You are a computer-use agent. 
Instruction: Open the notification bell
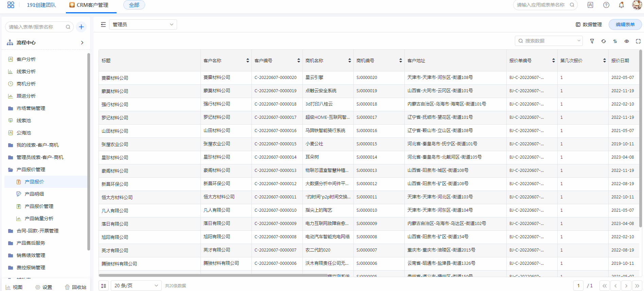click(621, 5)
